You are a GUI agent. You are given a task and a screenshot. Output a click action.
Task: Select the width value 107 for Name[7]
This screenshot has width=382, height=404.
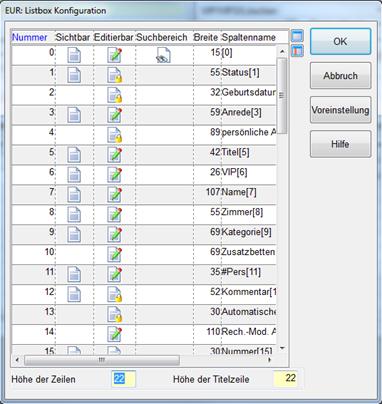[x=213, y=192]
